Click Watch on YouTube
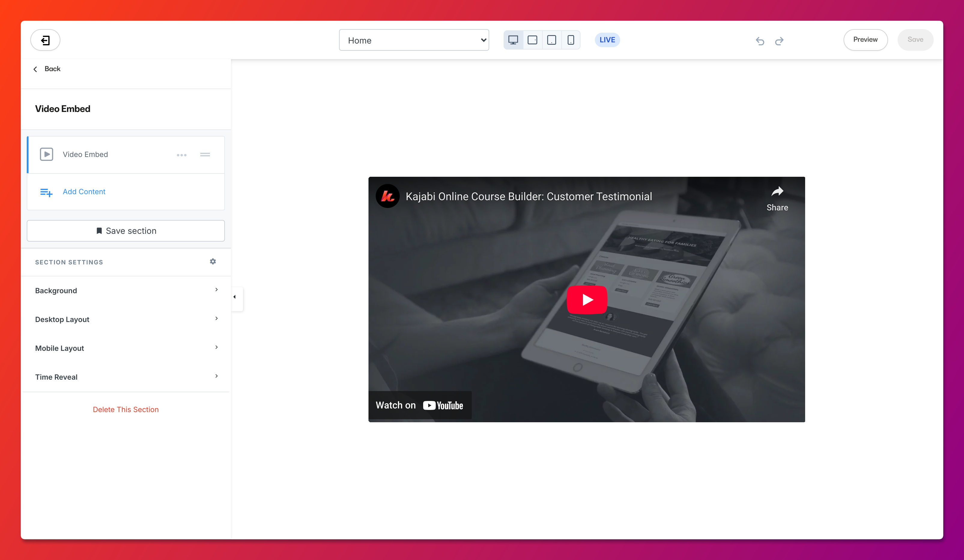This screenshot has width=964, height=560. [420, 405]
